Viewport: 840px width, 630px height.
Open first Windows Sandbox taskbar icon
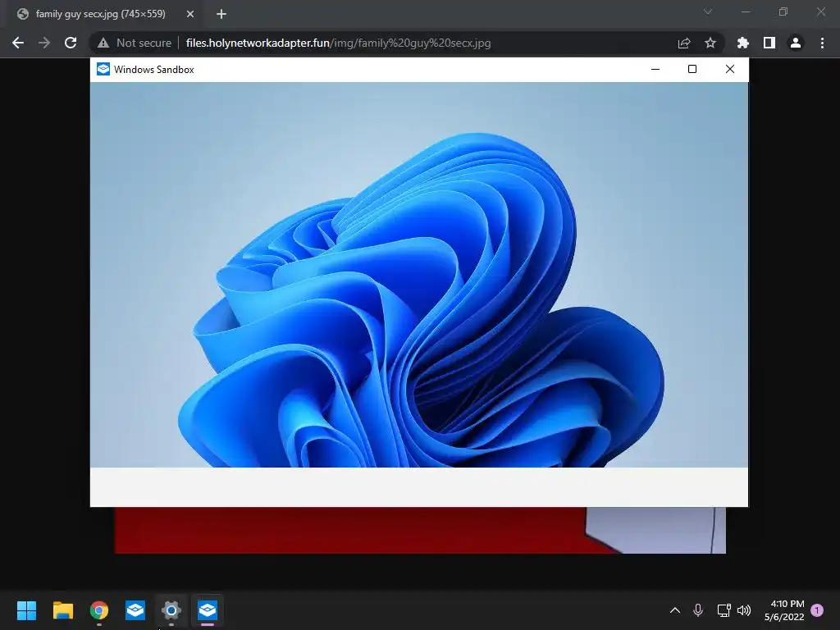pyautogui.click(x=135, y=610)
